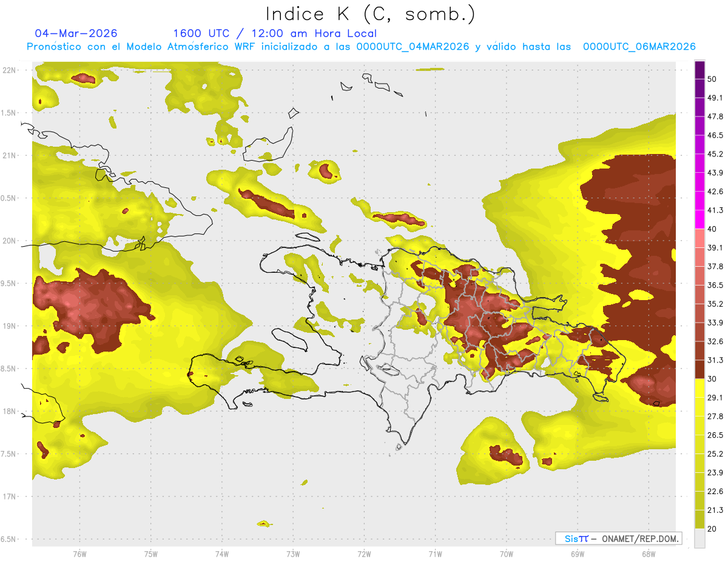Click the dark brown swatch between 30 and 31.3
Viewport: 728px width, 562px height.
699,369
